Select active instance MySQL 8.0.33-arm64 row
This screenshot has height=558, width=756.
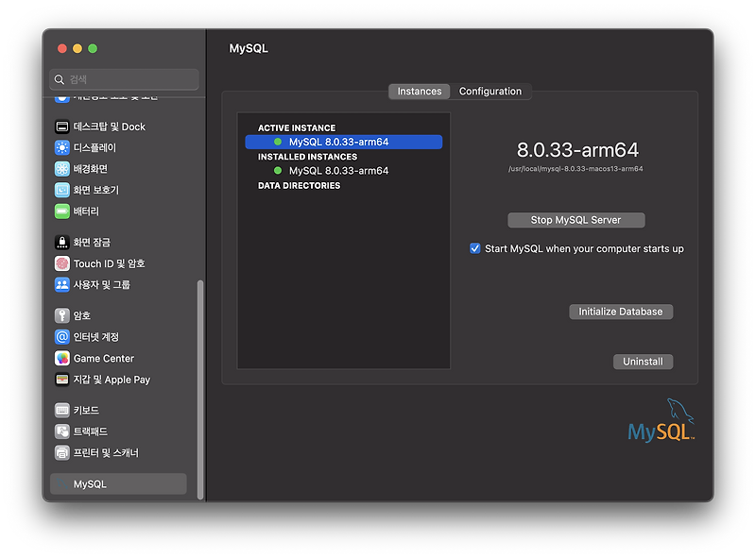click(344, 142)
